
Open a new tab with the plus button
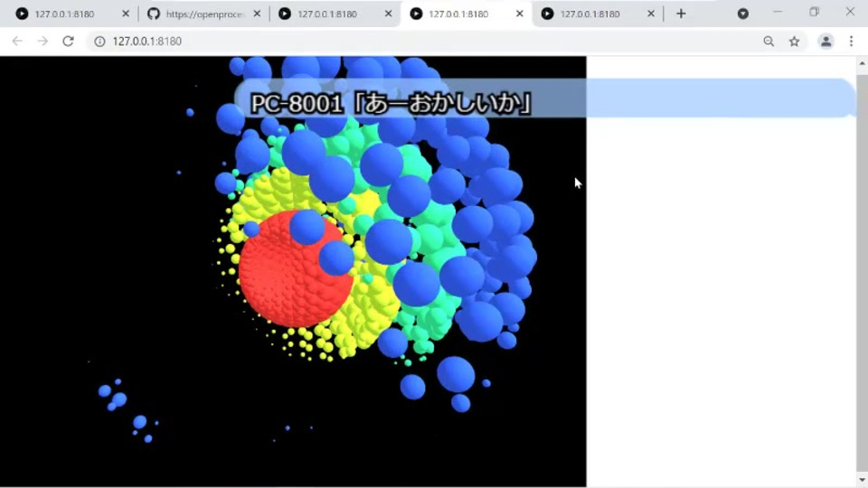pyautogui.click(x=681, y=14)
